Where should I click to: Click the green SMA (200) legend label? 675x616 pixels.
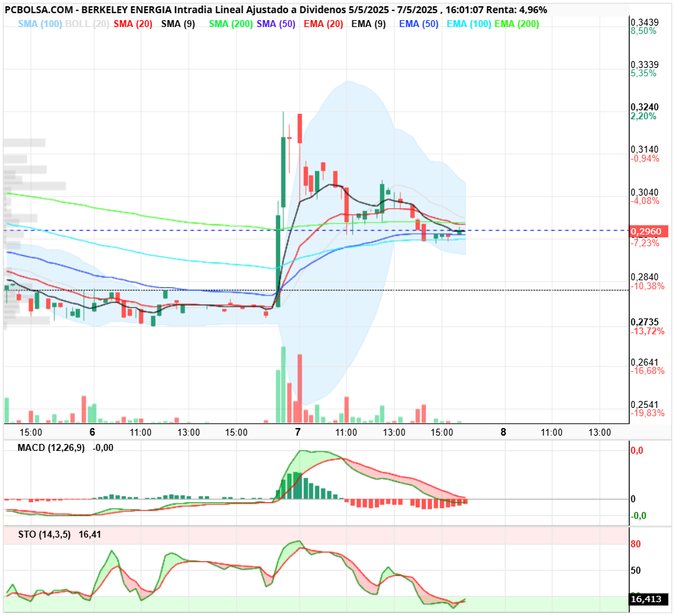pyautogui.click(x=231, y=24)
